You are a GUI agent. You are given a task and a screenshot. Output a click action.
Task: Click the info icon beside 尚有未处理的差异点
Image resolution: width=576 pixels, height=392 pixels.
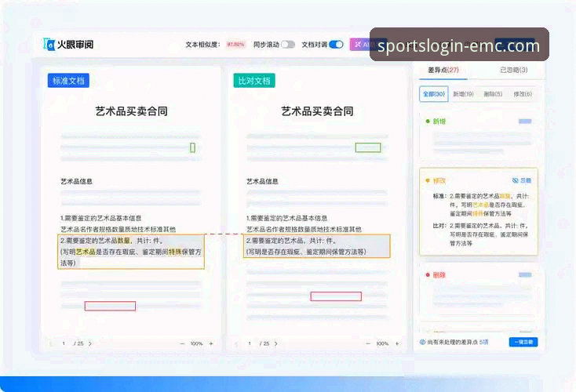tap(422, 342)
